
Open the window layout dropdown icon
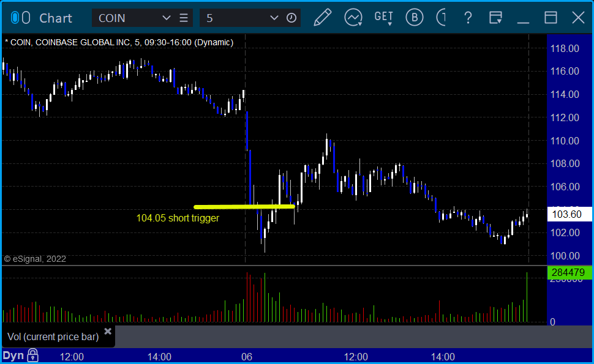click(495, 18)
